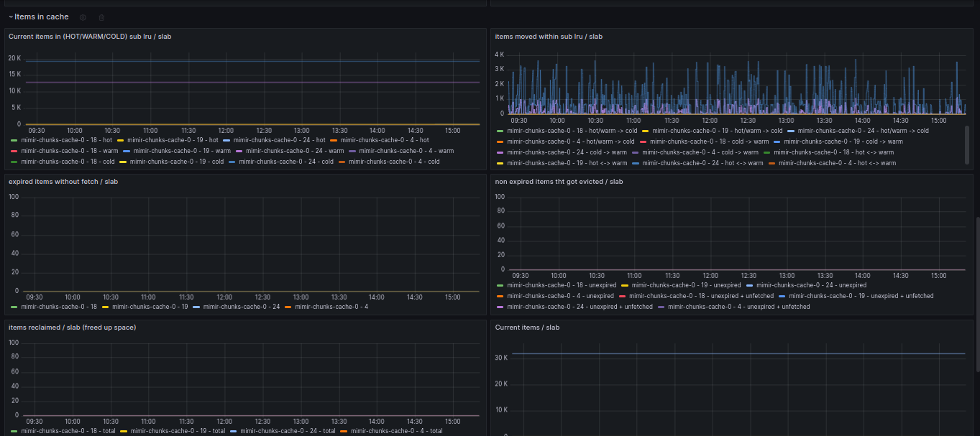The width and height of the screenshot is (980, 436).
Task: Toggle the 'mimir-chunks-cache-0 - 4 - cold' legend series
Action: click(x=393, y=162)
